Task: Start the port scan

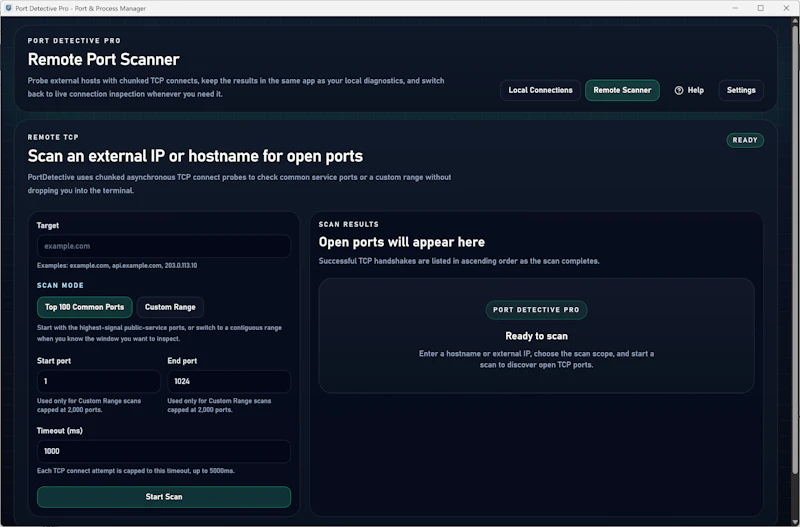Action: click(x=164, y=497)
